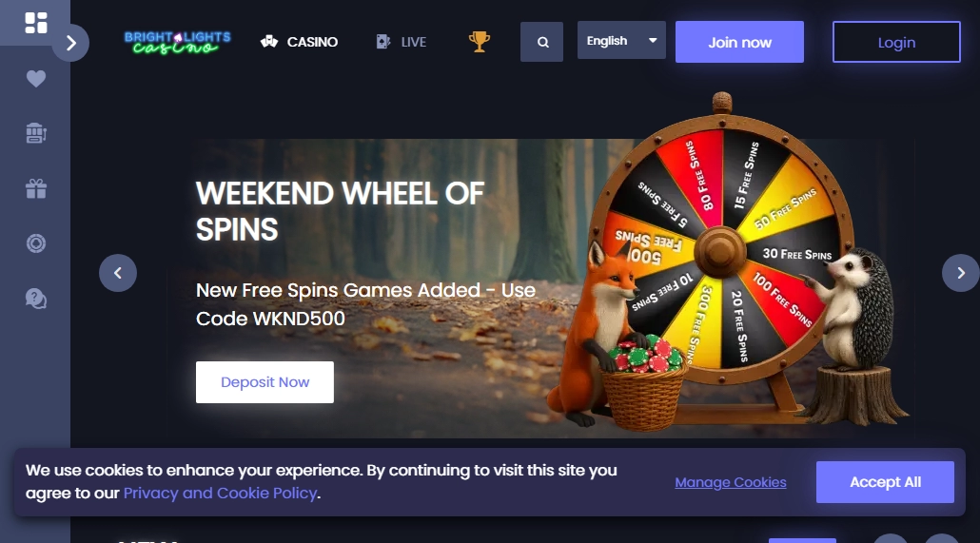Go to the next banner slide
The height and width of the screenshot is (543, 980).
pyautogui.click(x=961, y=273)
